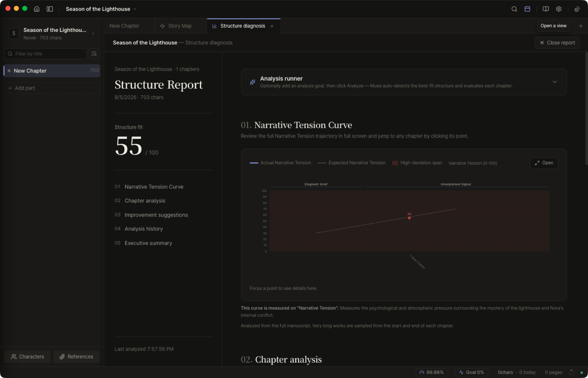Image resolution: width=588 pixels, height=378 pixels.
Task: Click the green status dot indicator
Action: pyautogui.click(x=581, y=372)
